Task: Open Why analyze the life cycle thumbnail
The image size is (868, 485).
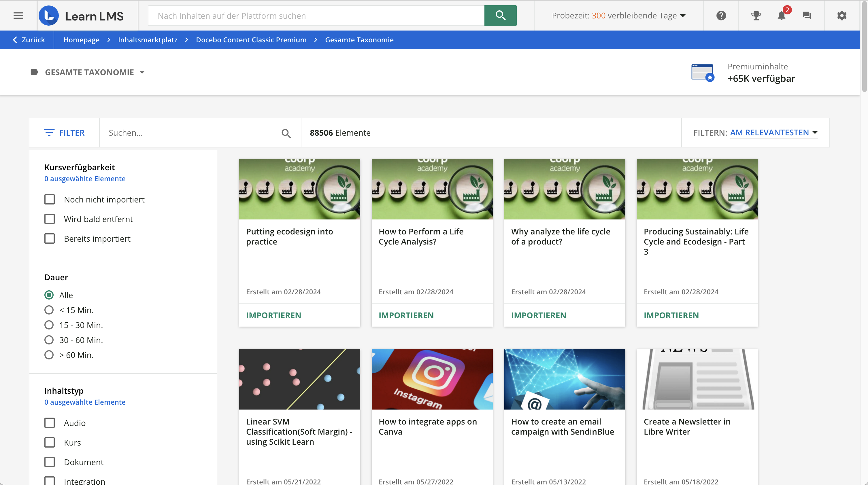Action: pos(565,189)
